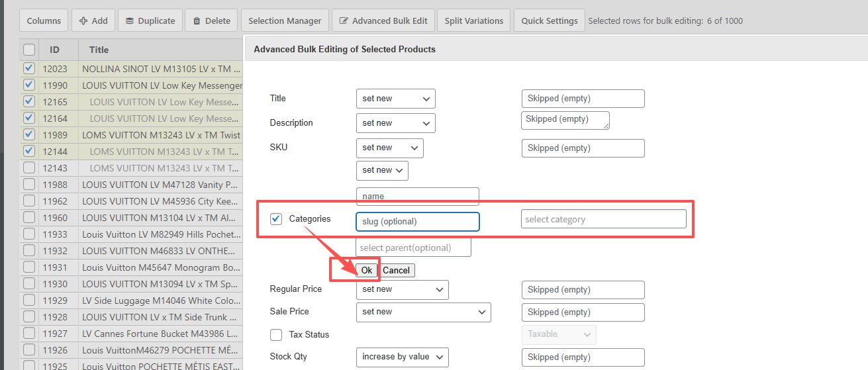Open Selection Manager
This screenshot has height=370, width=868.
285,21
